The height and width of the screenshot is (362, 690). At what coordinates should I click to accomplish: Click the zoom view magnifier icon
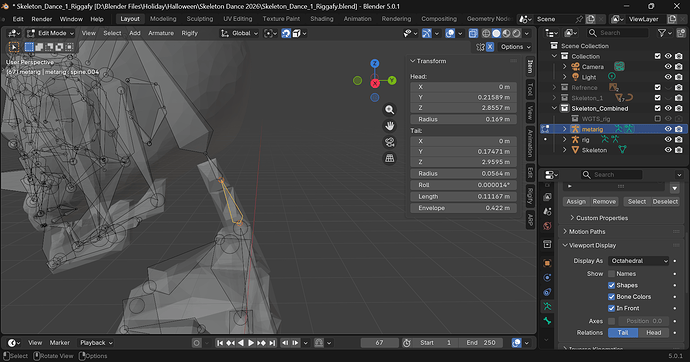click(389, 110)
